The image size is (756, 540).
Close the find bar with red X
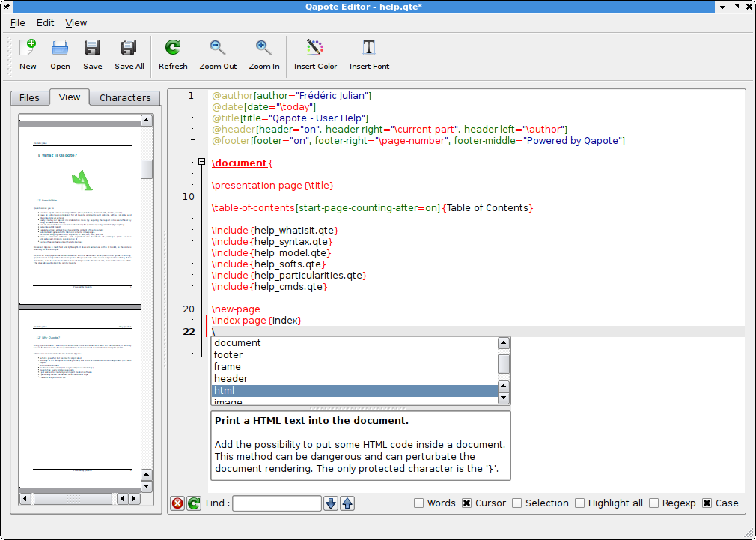[177, 503]
